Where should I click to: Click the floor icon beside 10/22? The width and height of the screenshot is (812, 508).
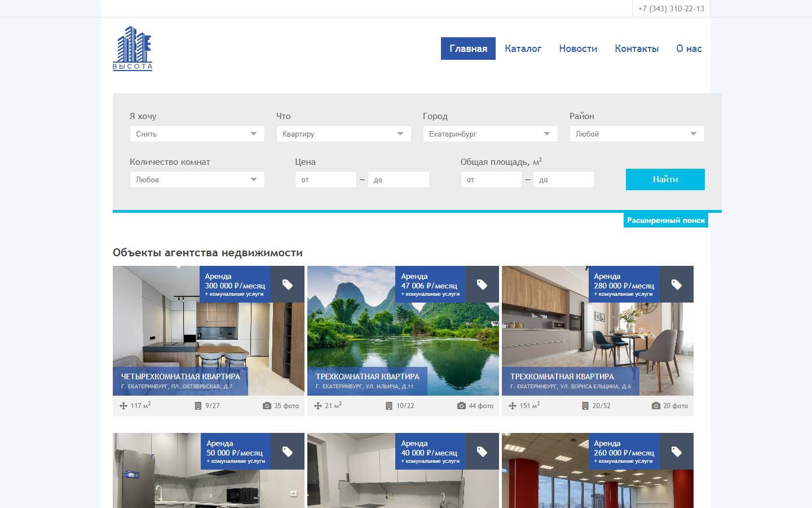pos(389,406)
